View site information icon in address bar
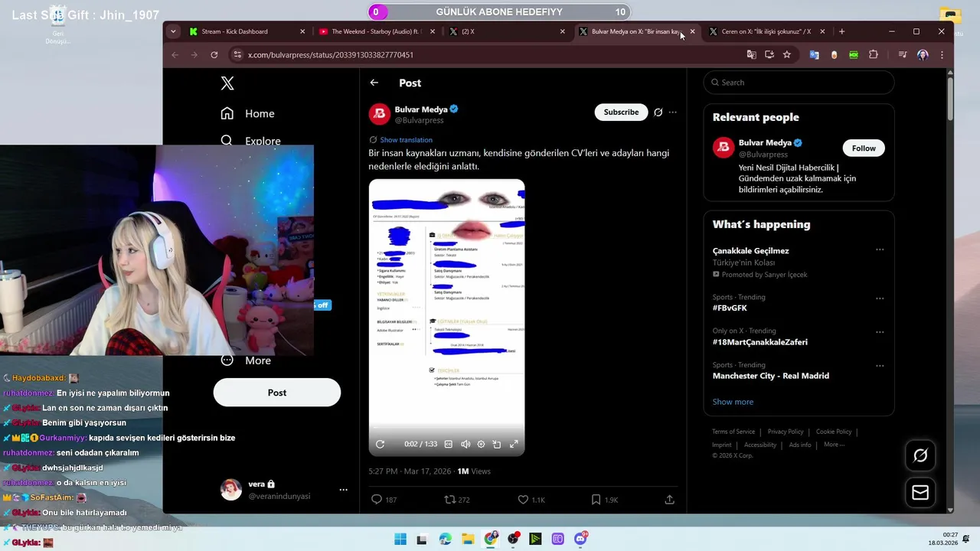 (x=237, y=55)
